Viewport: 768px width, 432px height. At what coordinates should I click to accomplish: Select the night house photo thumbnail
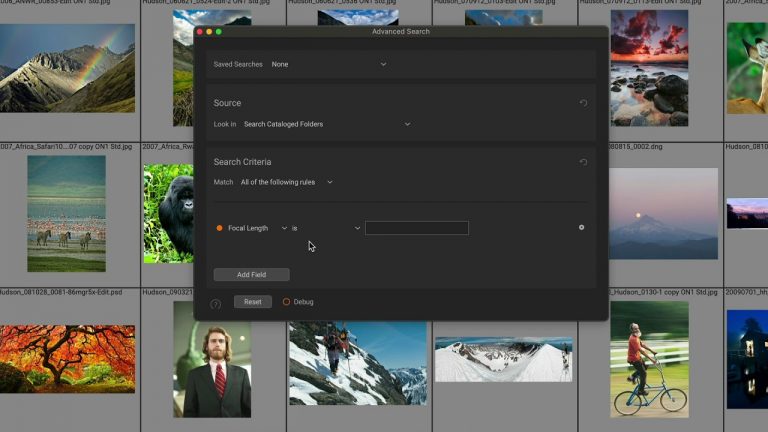pyautogui.click(x=747, y=359)
